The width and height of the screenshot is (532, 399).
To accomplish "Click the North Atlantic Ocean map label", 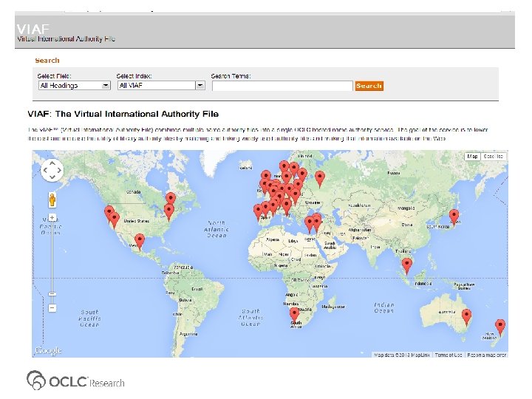I will point(216,229).
